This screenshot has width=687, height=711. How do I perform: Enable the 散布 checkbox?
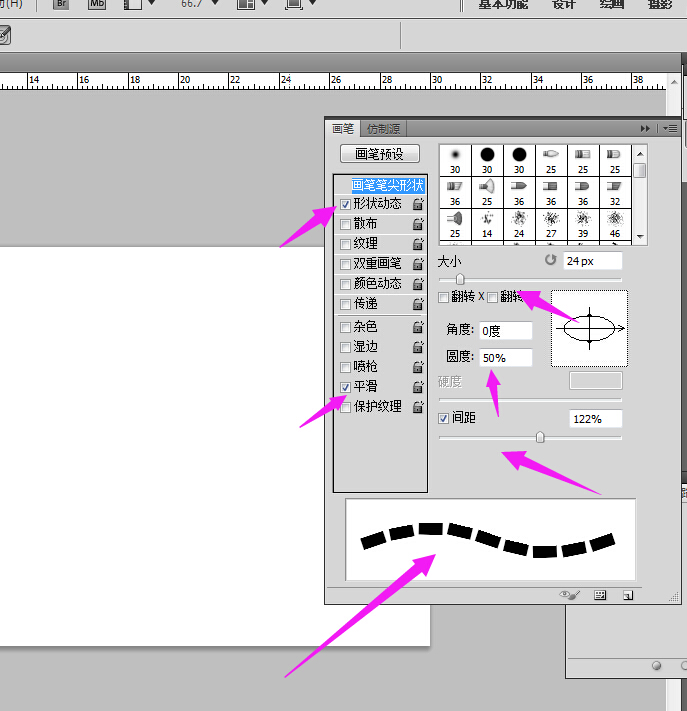[346, 224]
